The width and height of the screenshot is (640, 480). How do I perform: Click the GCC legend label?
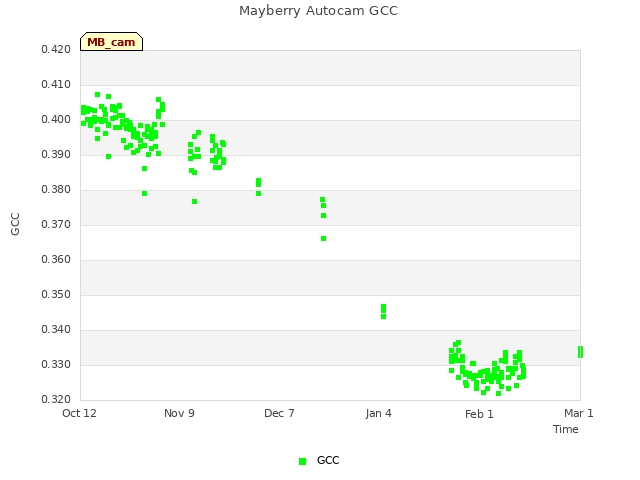(328, 460)
